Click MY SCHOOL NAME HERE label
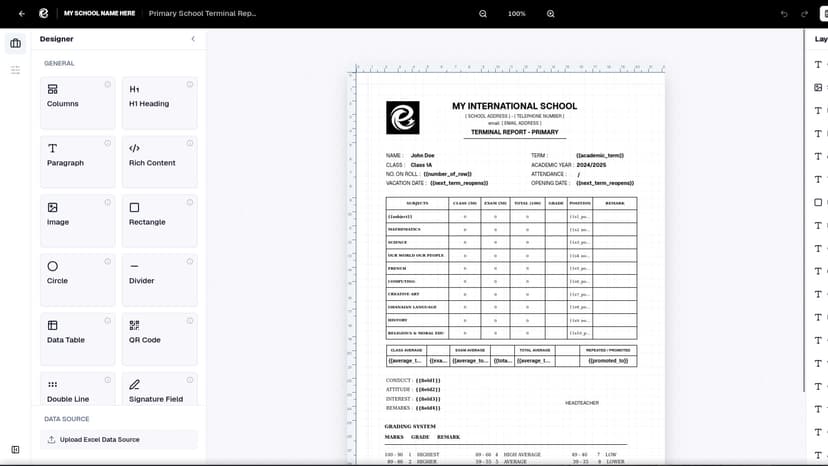The image size is (828, 466). (99, 13)
